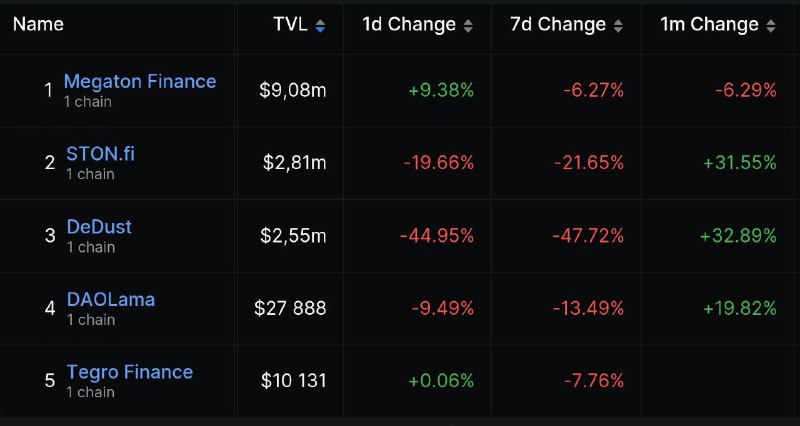Screen dimensions: 800x426
Task: Click the TVL column header text
Action: pyautogui.click(x=290, y=24)
